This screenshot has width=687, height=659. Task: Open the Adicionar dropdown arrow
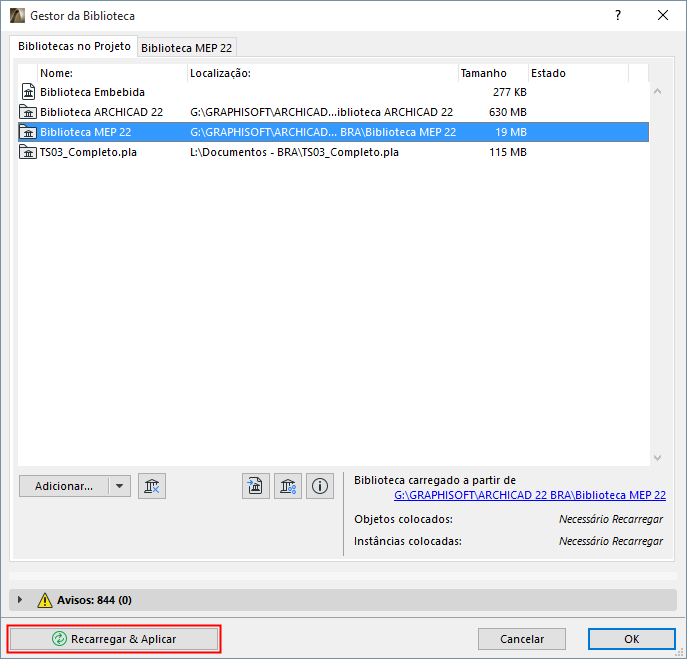(119, 486)
